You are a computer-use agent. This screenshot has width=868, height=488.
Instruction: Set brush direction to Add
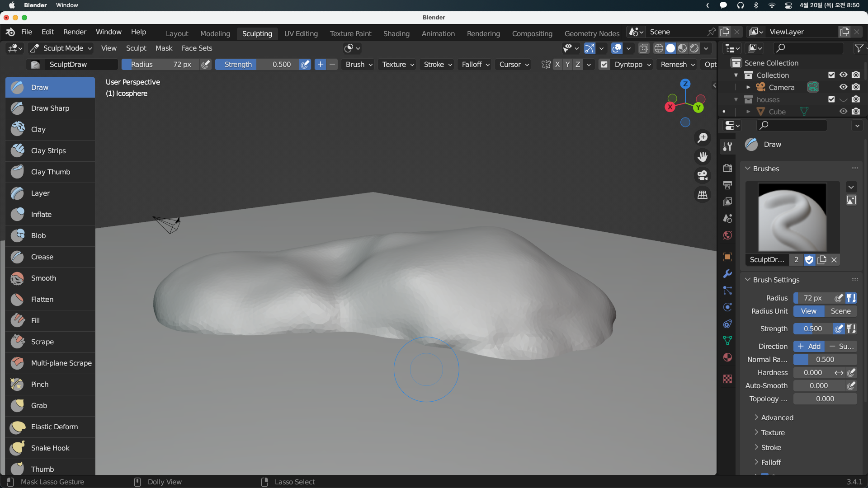click(x=809, y=347)
